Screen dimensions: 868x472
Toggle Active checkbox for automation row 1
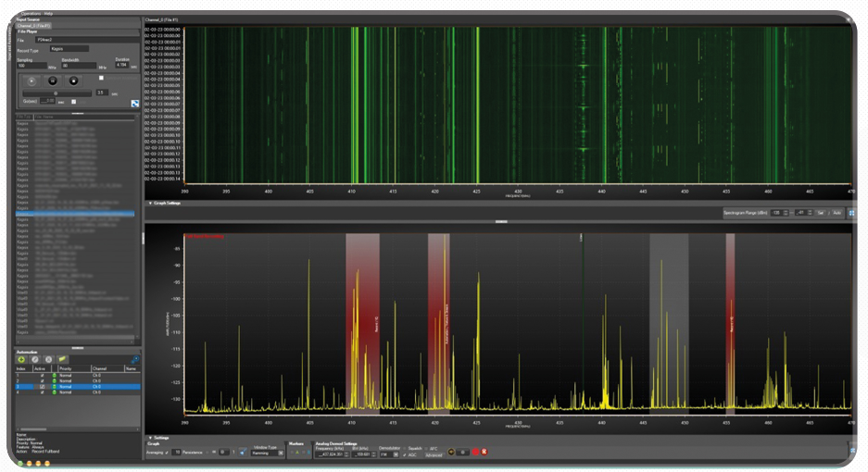[x=42, y=374]
